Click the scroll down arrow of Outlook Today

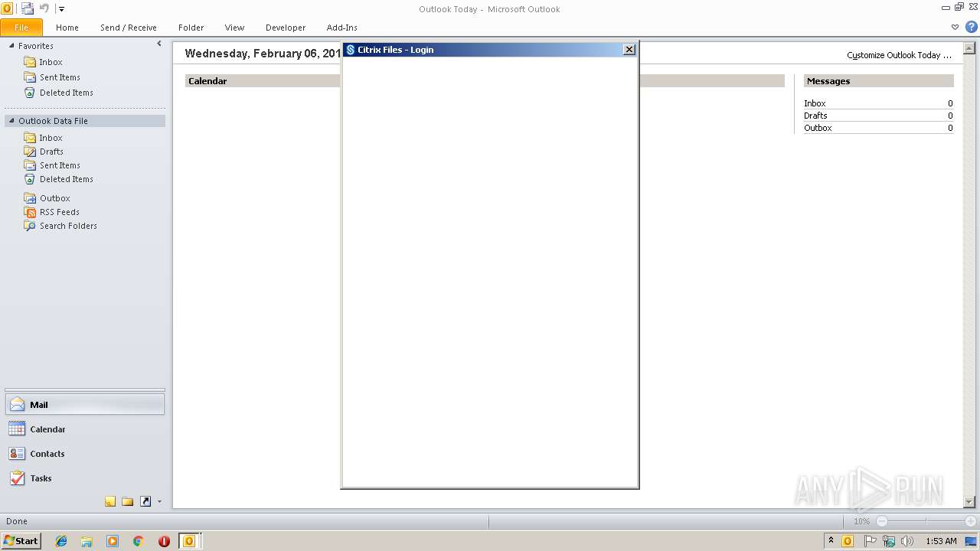pyautogui.click(x=969, y=502)
